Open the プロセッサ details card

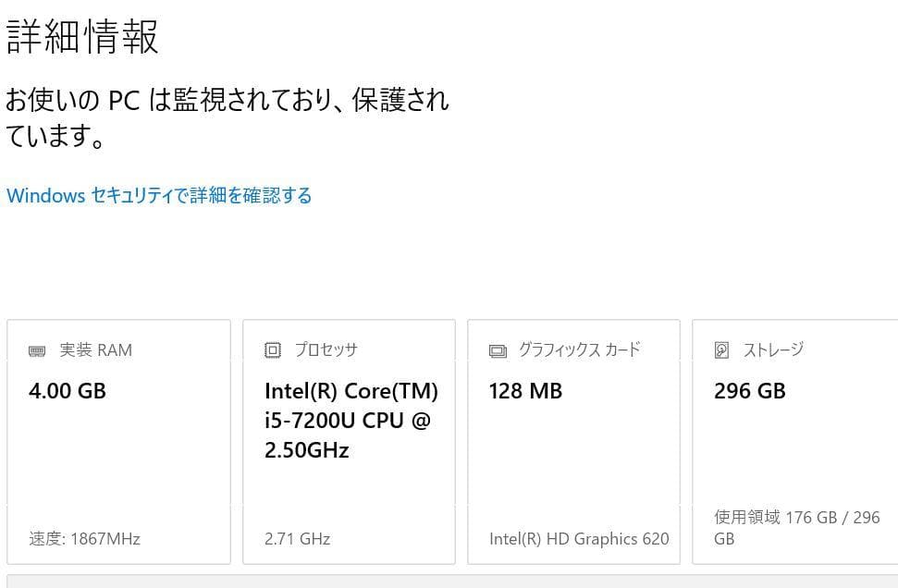349,441
